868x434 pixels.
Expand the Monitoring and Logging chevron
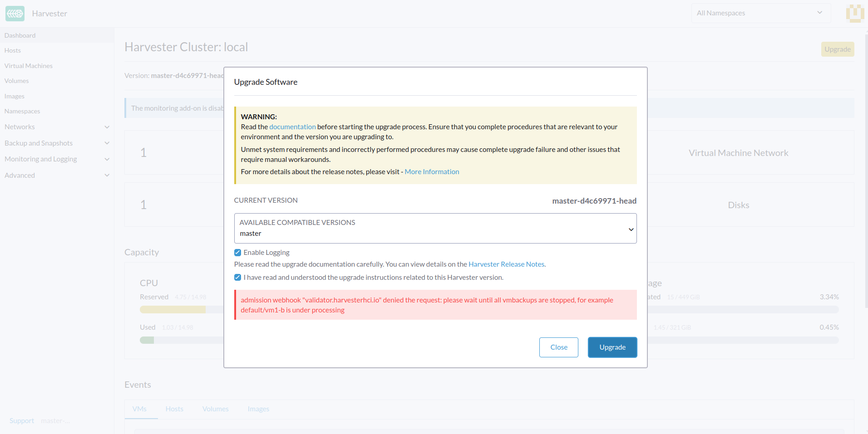[107, 159]
